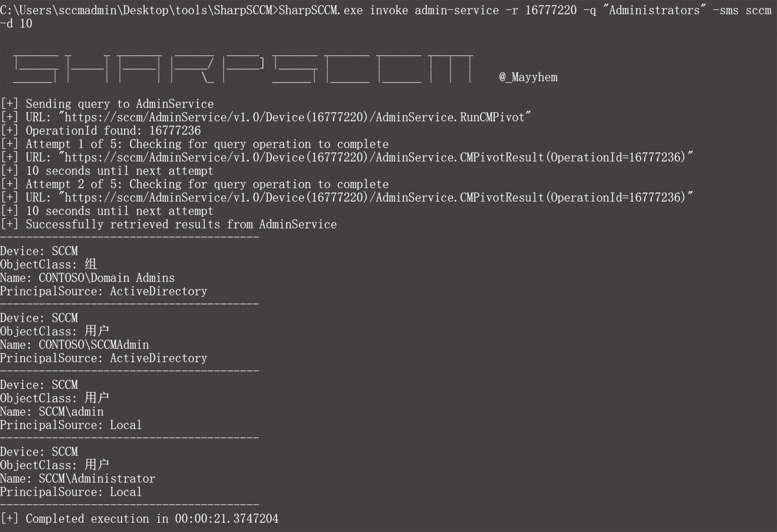Click the second CMPivotResult URL
Viewport: 777px width, 532px height.
(376, 197)
